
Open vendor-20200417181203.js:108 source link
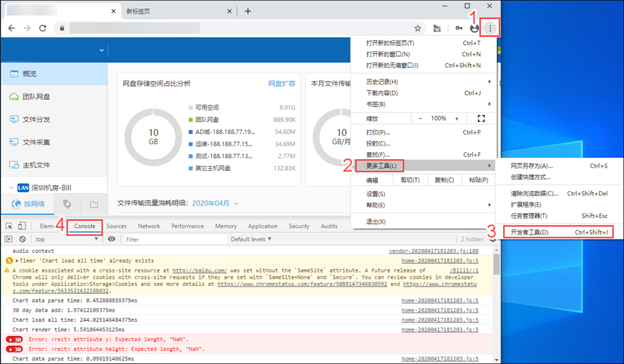click(434, 251)
